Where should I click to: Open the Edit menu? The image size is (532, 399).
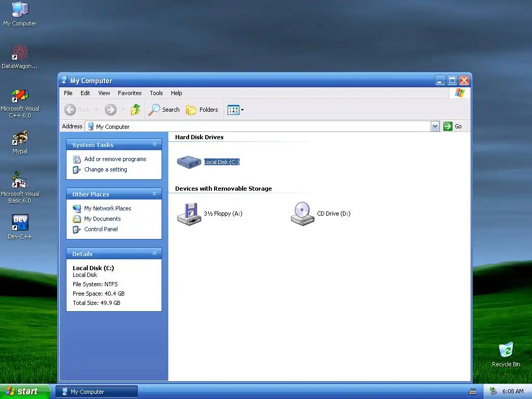(x=85, y=93)
